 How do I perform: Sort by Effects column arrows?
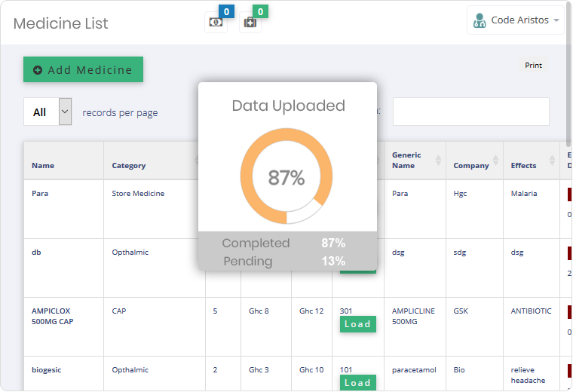tap(552, 160)
